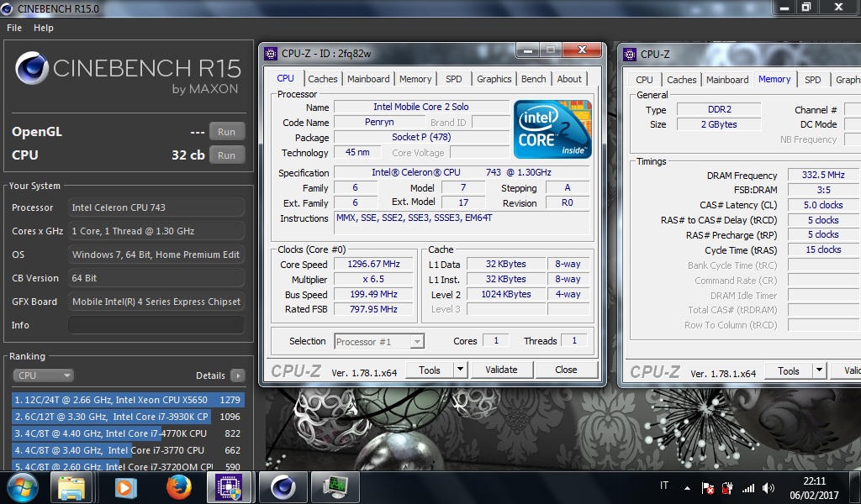Viewport: 861px width, 504px height.
Task: Switch to Cinebench taskbar icon
Action: point(283,487)
